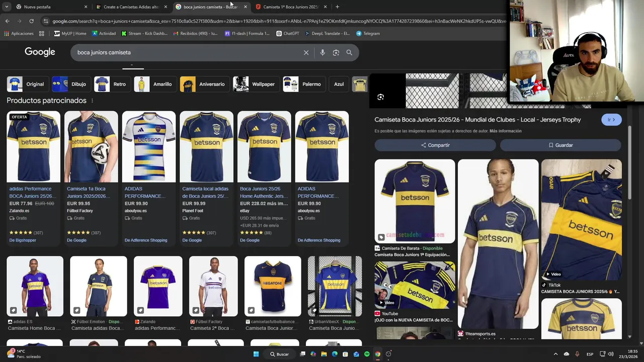644x362 pixels.
Task: Start voice search with the microphone icon
Action: 323,52
